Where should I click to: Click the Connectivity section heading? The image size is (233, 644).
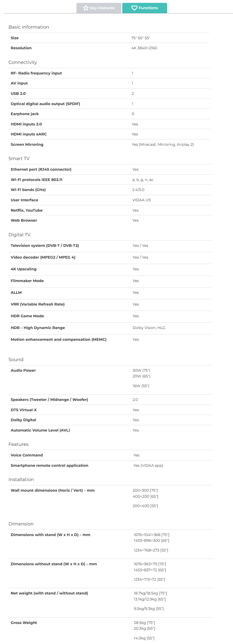(23, 62)
